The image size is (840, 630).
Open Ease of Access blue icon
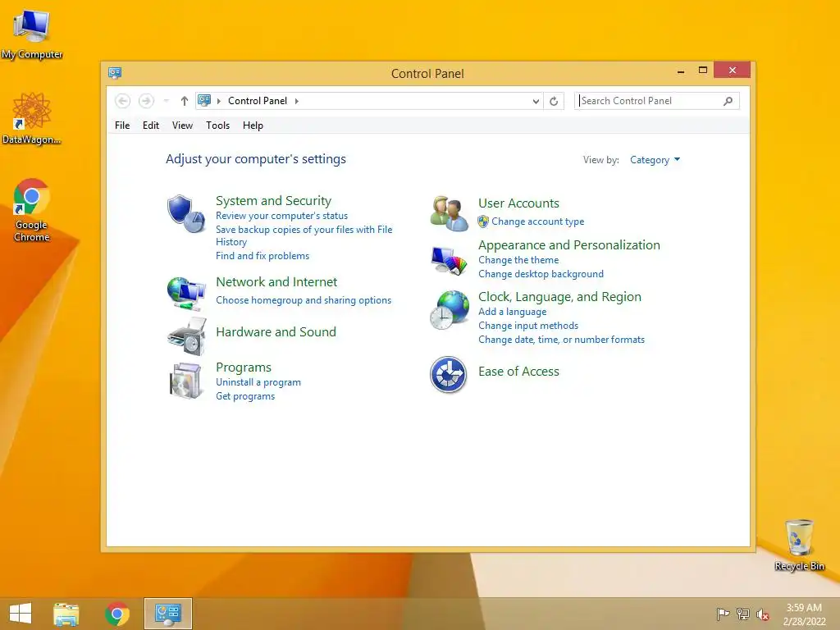click(x=449, y=374)
